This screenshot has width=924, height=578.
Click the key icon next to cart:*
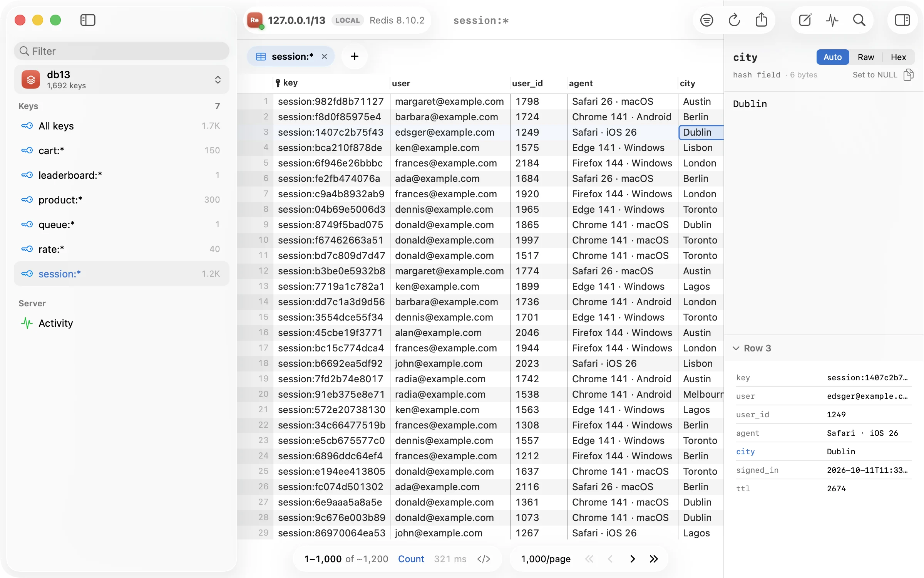[x=27, y=150]
